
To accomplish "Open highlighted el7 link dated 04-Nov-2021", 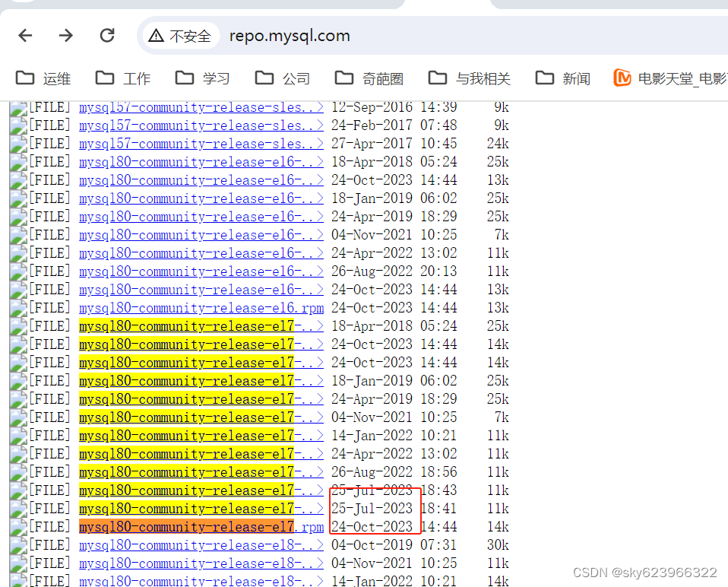I will (x=201, y=417).
